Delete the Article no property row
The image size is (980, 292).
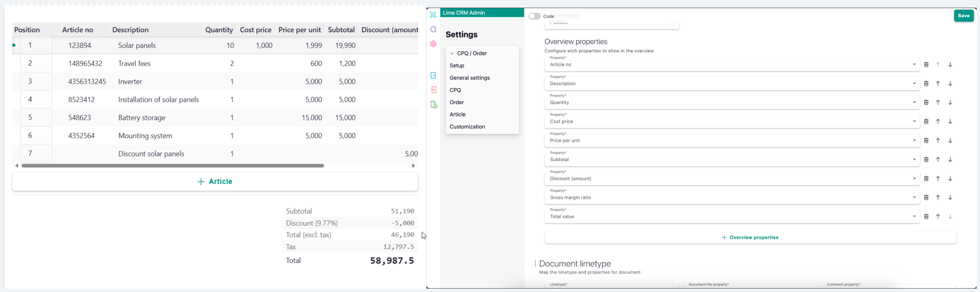926,65
